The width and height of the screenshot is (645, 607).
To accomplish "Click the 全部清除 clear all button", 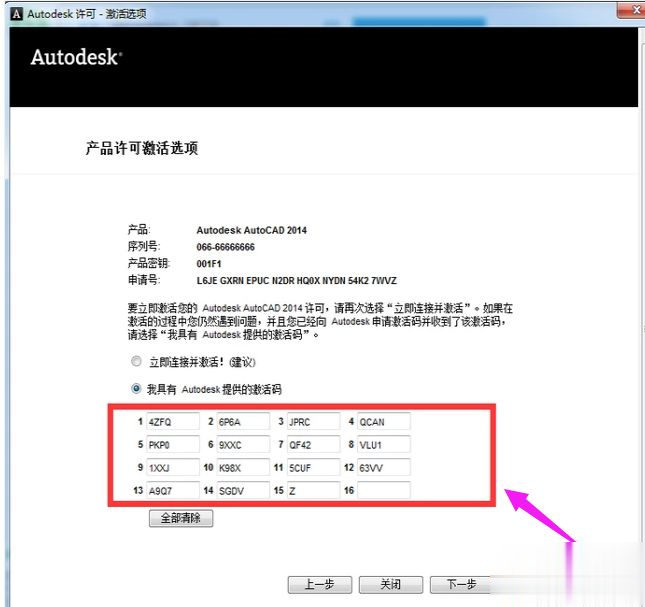I will pyautogui.click(x=181, y=518).
